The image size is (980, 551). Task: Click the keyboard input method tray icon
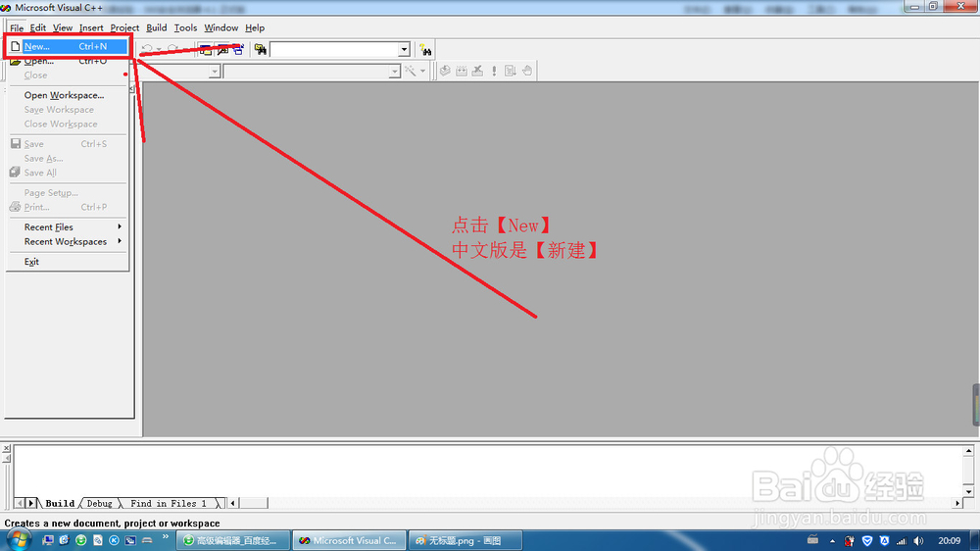(812, 539)
